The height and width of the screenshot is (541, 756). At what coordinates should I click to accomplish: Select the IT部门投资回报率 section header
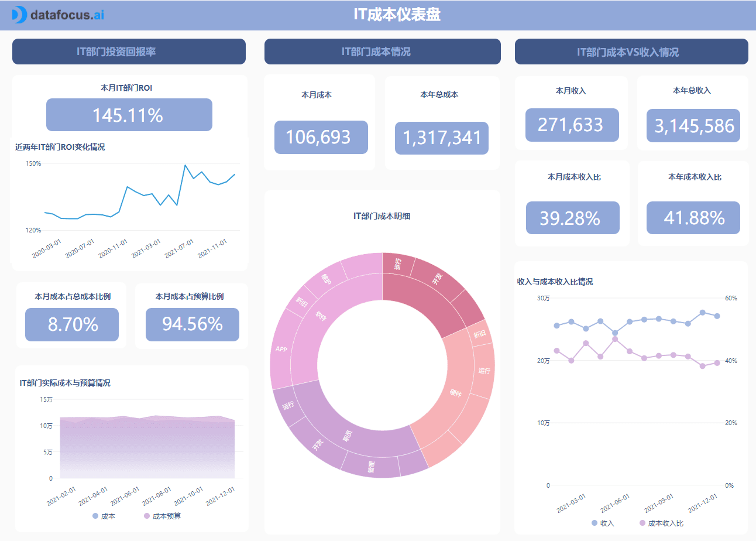(x=129, y=52)
